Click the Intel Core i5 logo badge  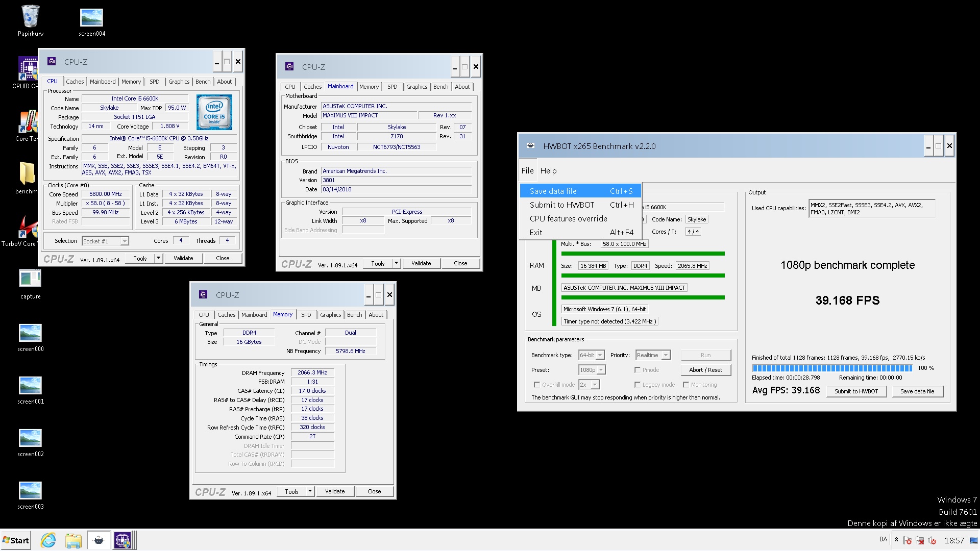tap(214, 112)
